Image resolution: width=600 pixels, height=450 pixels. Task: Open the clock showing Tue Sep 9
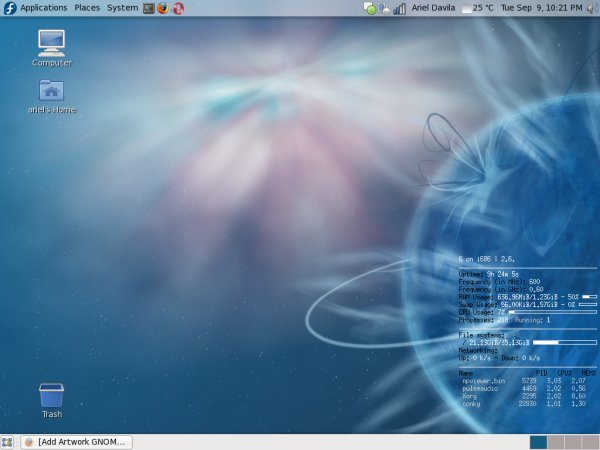click(541, 8)
